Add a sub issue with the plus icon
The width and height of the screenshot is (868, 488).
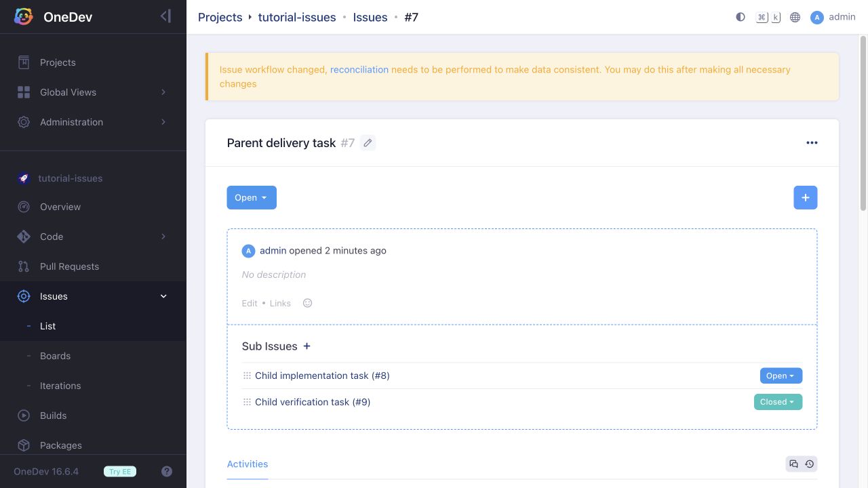(307, 346)
